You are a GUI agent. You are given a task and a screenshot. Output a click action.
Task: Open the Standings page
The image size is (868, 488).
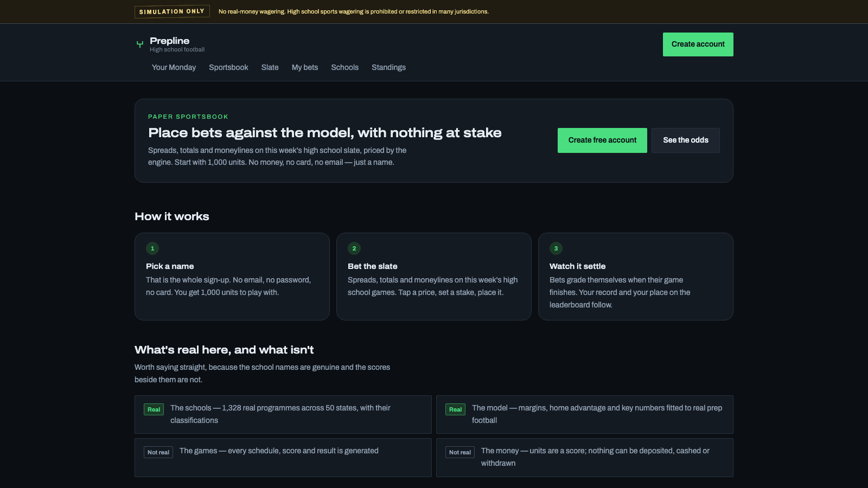388,67
